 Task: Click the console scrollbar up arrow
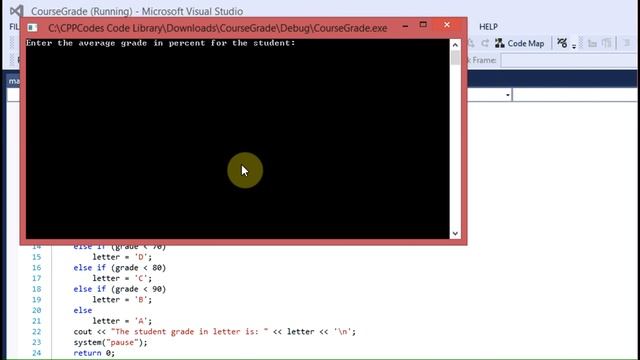pyautogui.click(x=455, y=44)
